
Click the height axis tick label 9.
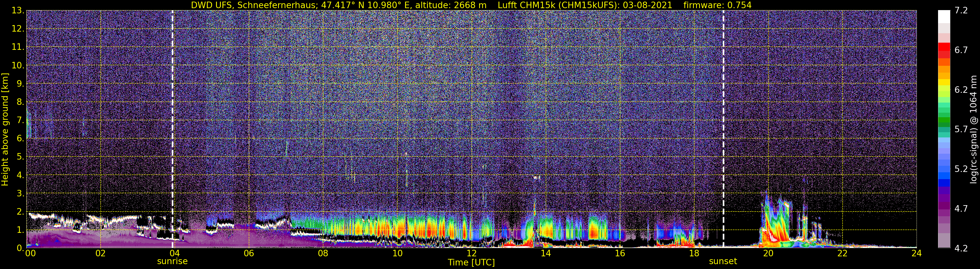pos(20,84)
